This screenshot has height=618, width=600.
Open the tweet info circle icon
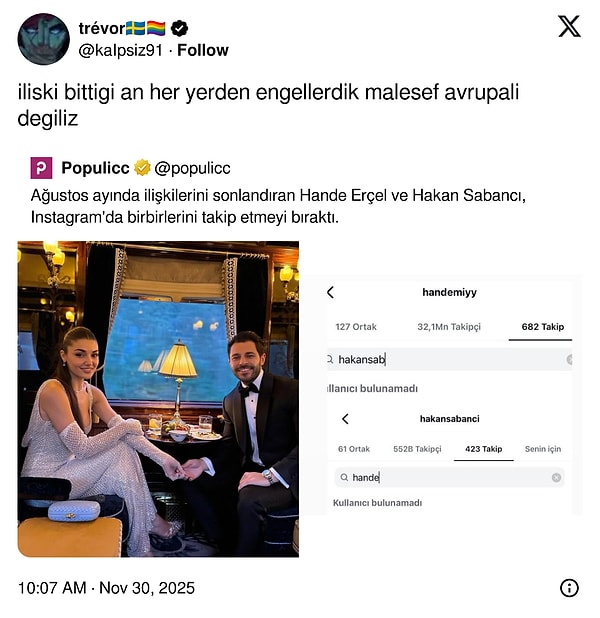point(569,588)
